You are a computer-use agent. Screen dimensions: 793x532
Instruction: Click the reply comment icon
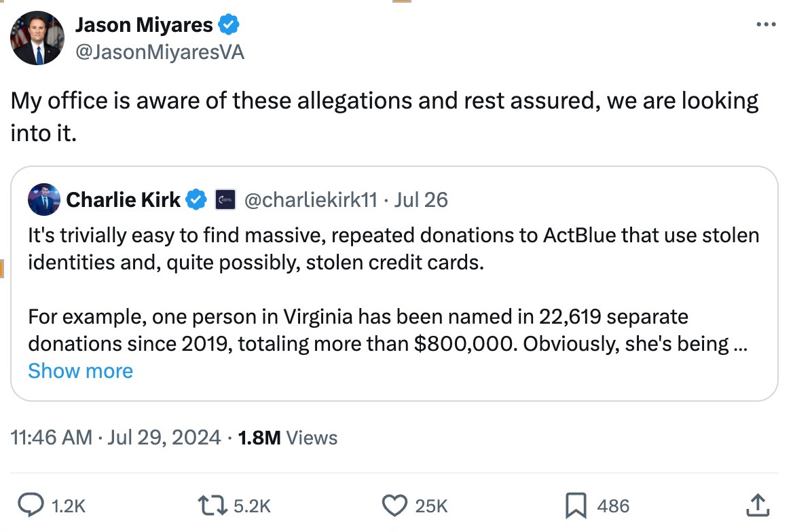click(30, 505)
